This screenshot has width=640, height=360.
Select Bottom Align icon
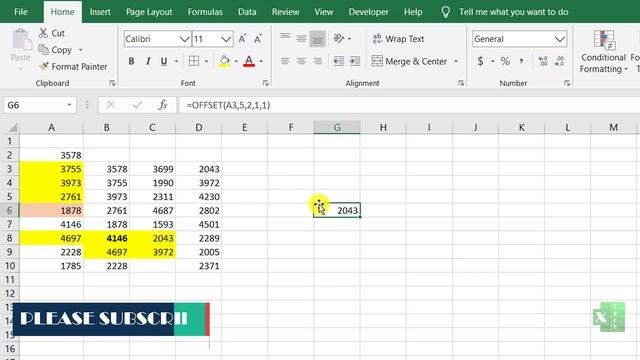318,39
